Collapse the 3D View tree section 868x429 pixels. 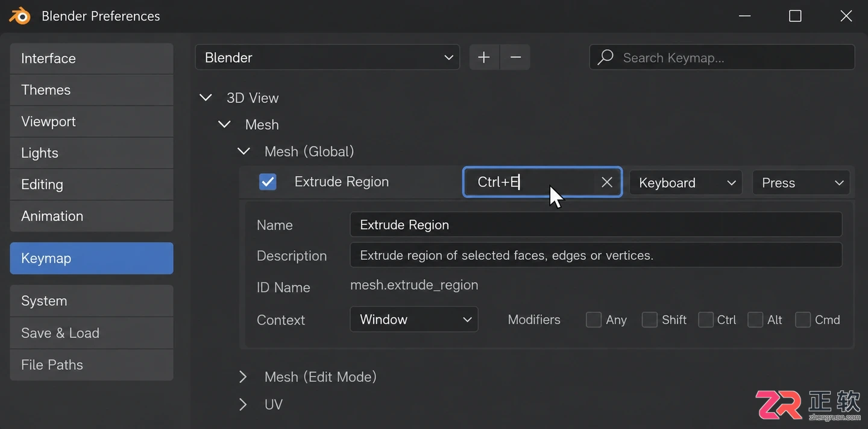(206, 98)
